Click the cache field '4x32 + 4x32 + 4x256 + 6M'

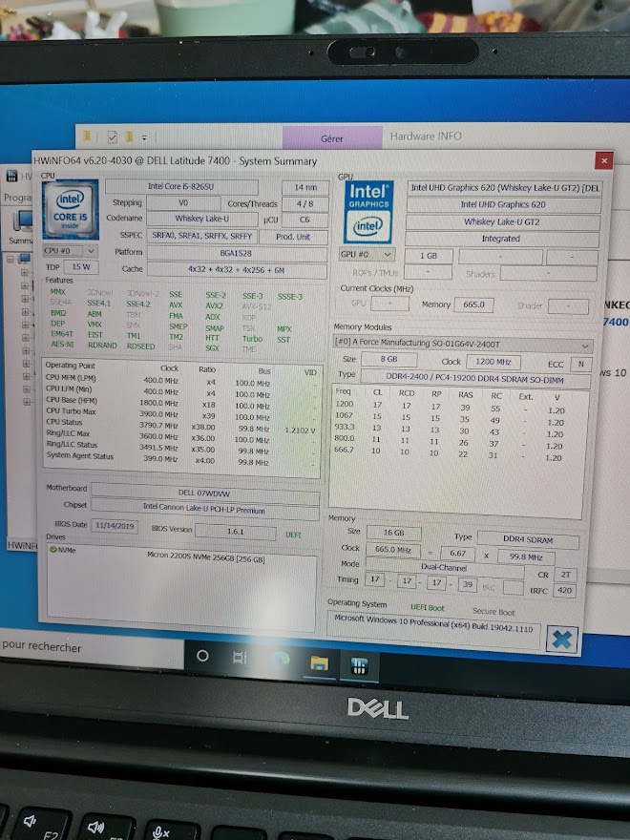click(237, 270)
